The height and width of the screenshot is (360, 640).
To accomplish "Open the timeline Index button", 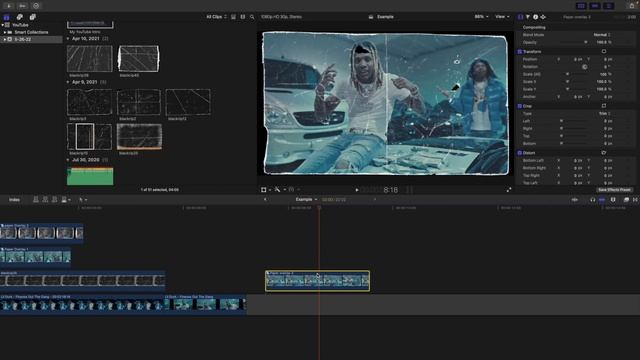I will 14,200.
